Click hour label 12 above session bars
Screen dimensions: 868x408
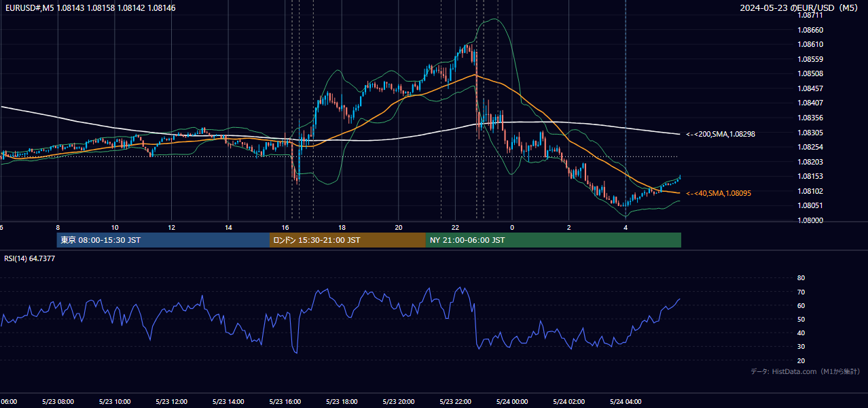coord(171,228)
